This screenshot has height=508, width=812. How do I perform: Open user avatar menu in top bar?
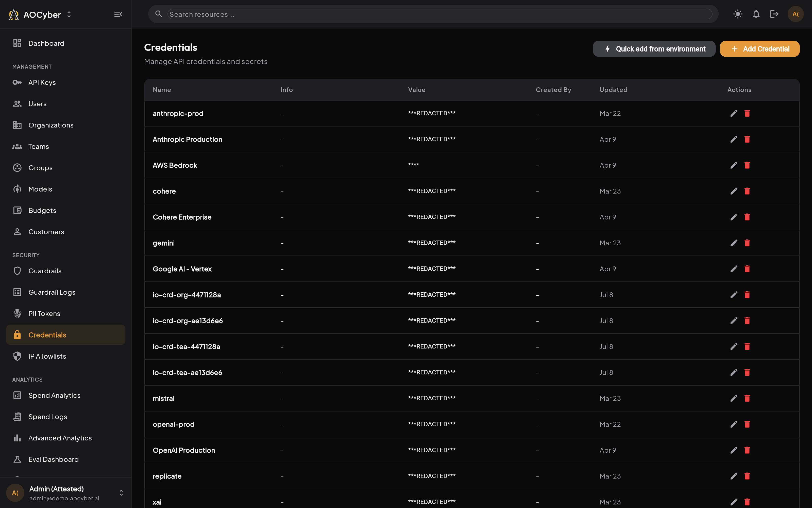(x=795, y=14)
